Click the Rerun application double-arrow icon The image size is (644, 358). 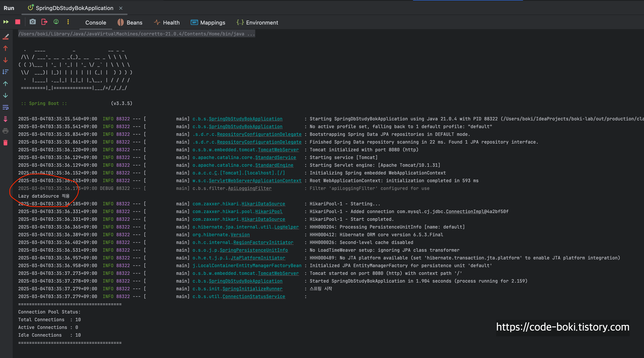coord(6,22)
